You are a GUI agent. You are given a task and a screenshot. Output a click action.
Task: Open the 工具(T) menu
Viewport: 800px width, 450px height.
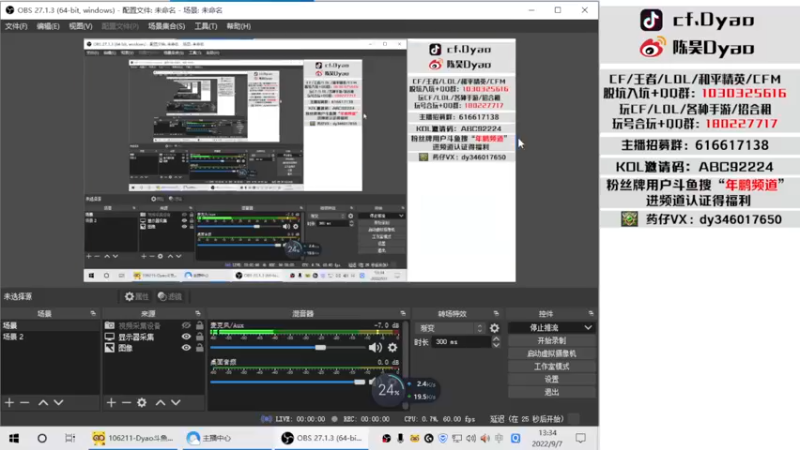(x=206, y=26)
